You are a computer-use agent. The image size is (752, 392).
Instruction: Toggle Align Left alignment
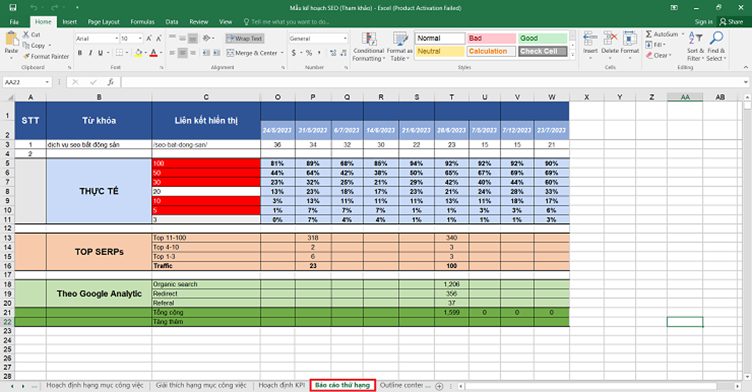point(172,53)
